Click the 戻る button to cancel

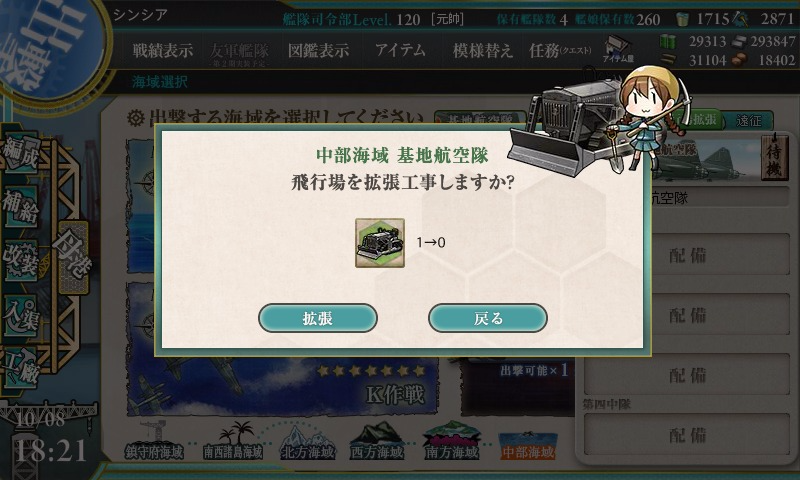488,318
